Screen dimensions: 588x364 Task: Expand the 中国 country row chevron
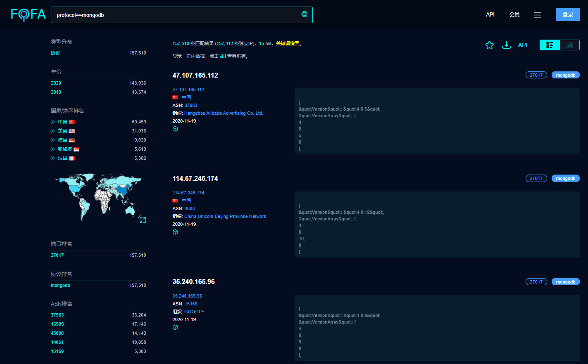[53, 122]
